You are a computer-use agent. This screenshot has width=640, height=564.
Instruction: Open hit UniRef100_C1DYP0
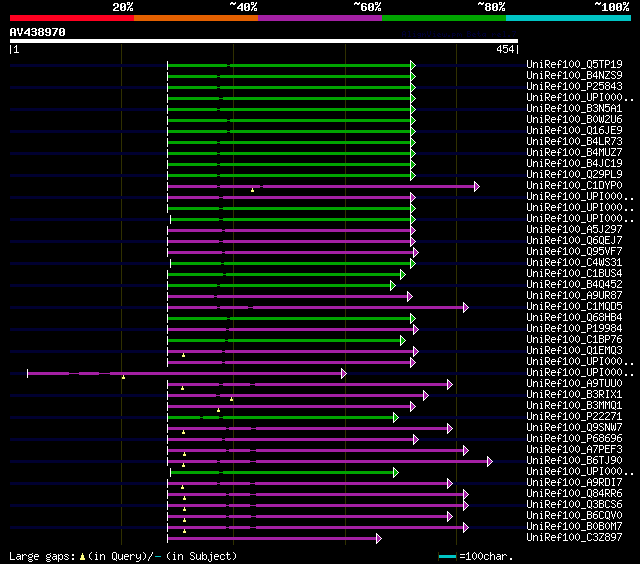(x=574, y=186)
